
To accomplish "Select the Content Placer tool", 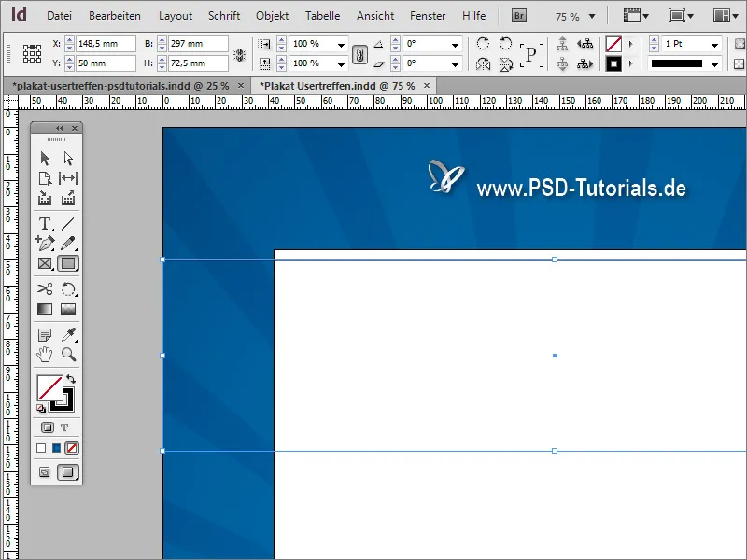I will coord(68,198).
